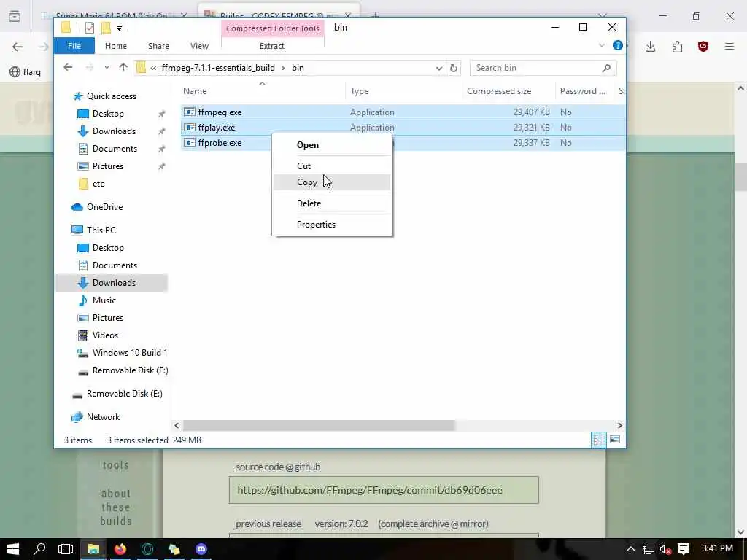The width and height of the screenshot is (747, 560).
Task: Choose Delete in the context menu
Action: click(332, 203)
